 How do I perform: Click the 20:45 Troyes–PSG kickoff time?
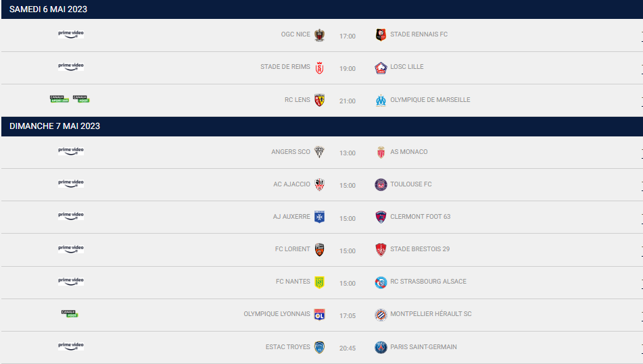(x=348, y=348)
